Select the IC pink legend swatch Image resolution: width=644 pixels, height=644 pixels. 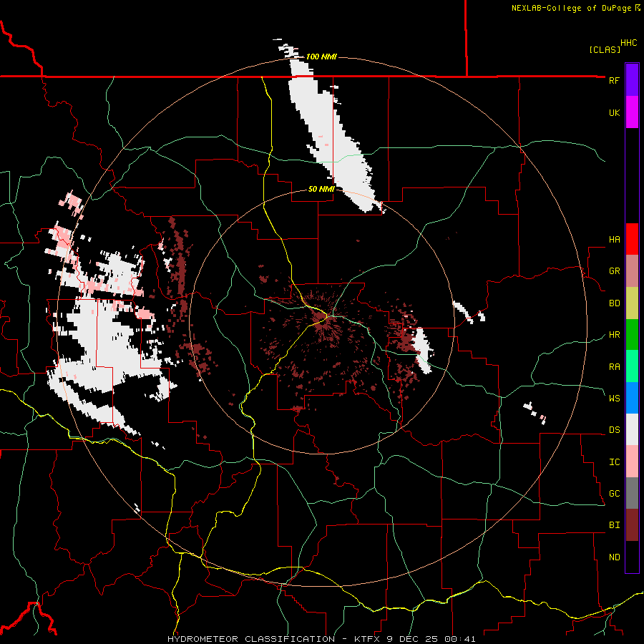pos(632,462)
